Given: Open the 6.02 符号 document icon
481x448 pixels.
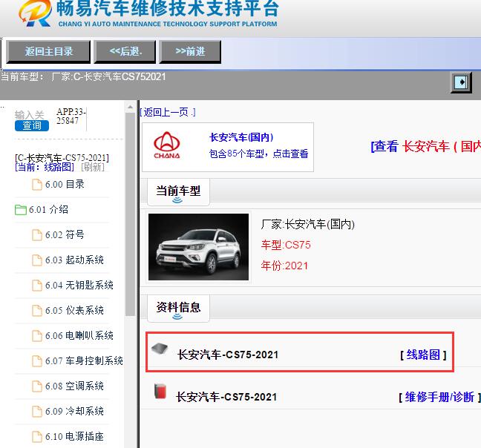Looking at the screenshot, I should coord(37,235).
